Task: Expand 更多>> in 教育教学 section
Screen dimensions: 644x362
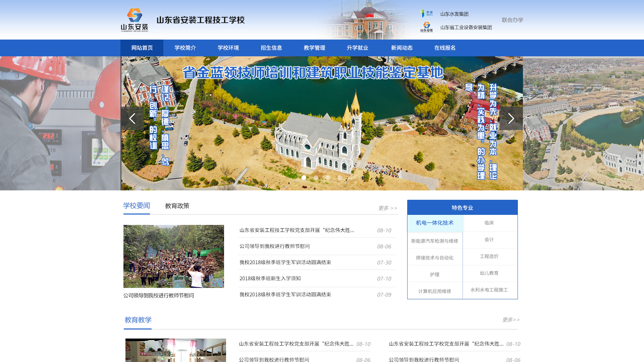Action: pyautogui.click(x=511, y=320)
